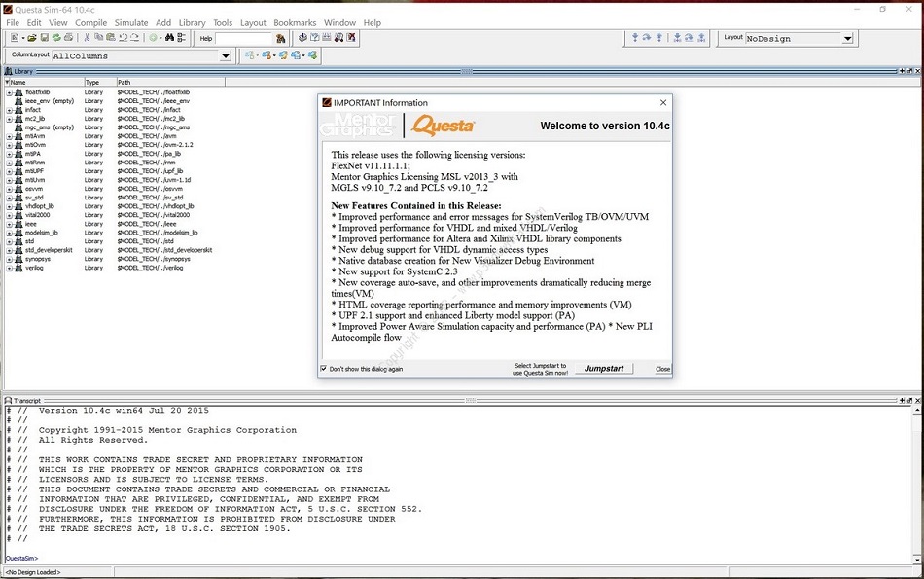This screenshot has width=924, height=579.
Task: Click the Break simulation icon with red X
Action: (351, 38)
